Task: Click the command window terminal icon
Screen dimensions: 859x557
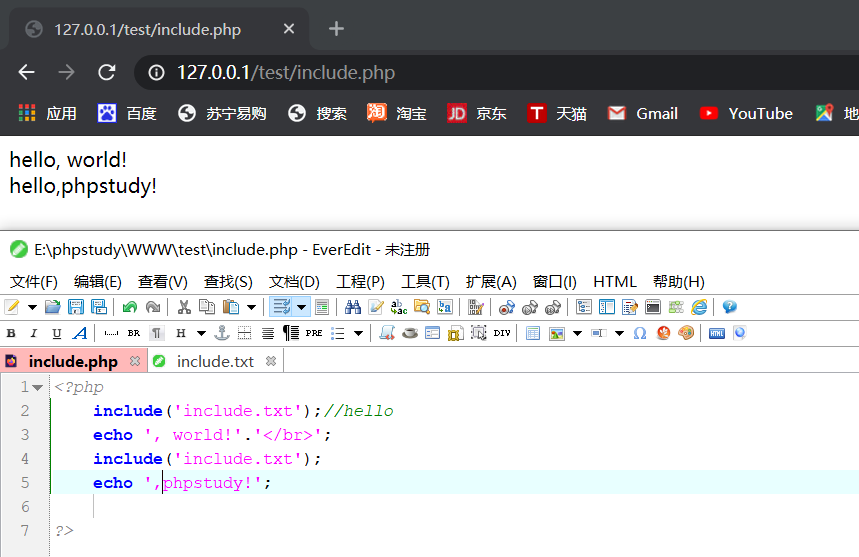Action: (653, 307)
